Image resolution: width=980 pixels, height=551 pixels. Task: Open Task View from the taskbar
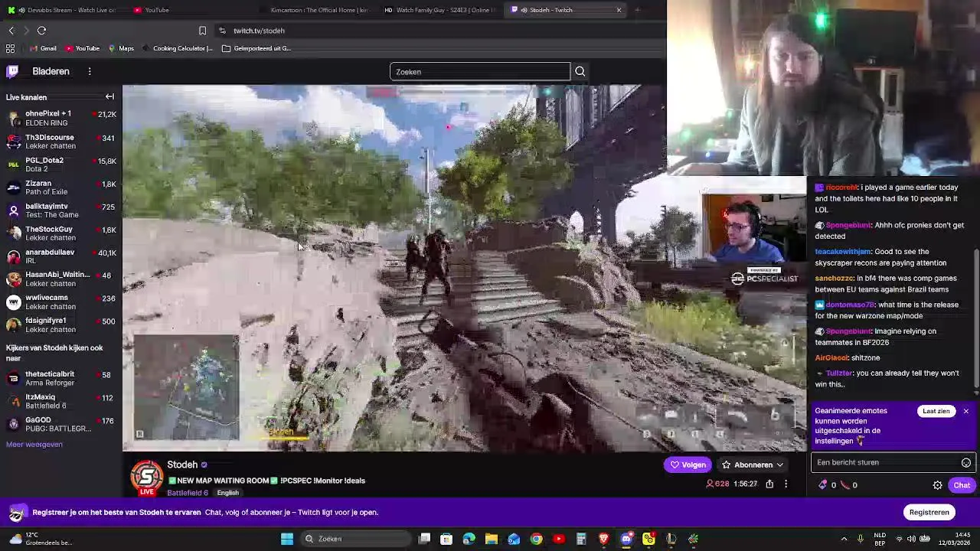click(424, 539)
